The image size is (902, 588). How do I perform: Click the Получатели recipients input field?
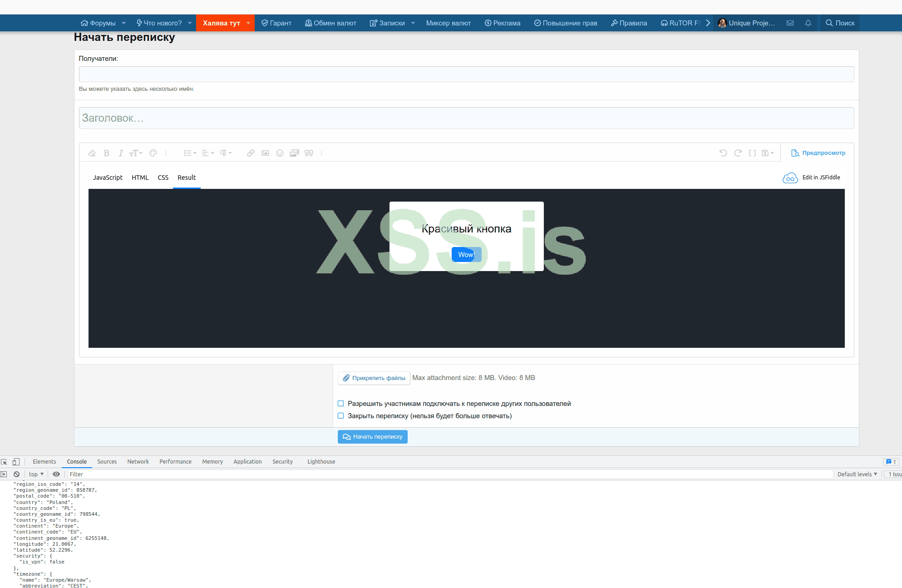466,74
